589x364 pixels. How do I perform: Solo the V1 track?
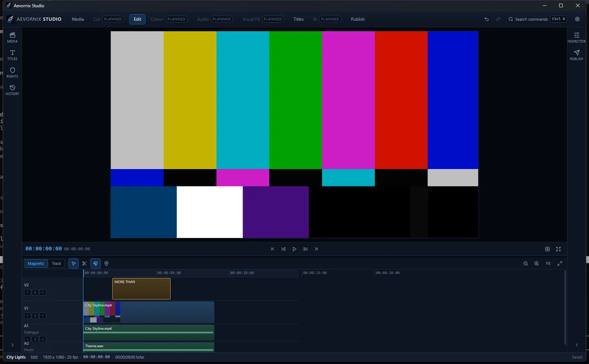pos(35,316)
